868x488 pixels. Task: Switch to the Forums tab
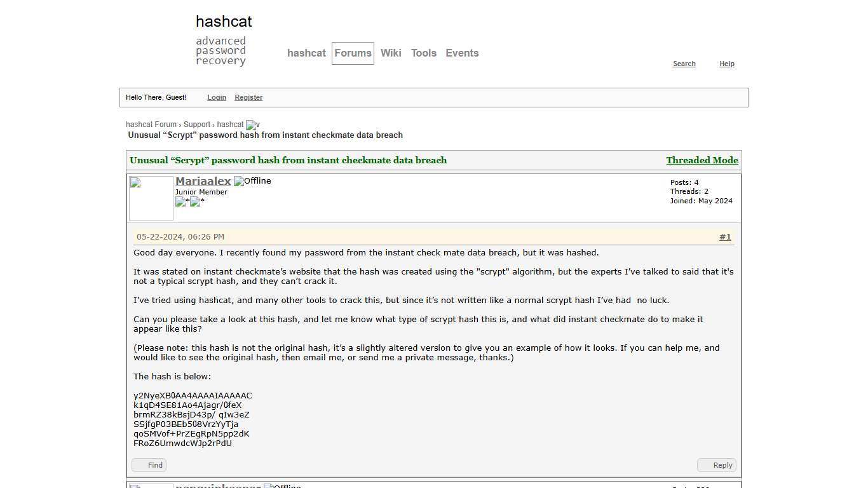[353, 53]
